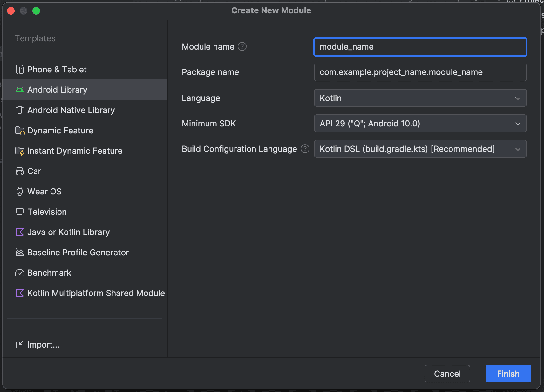This screenshot has height=392, width=544.
Task: Open help tooltip for Module name
Action: tap(242, 47)
